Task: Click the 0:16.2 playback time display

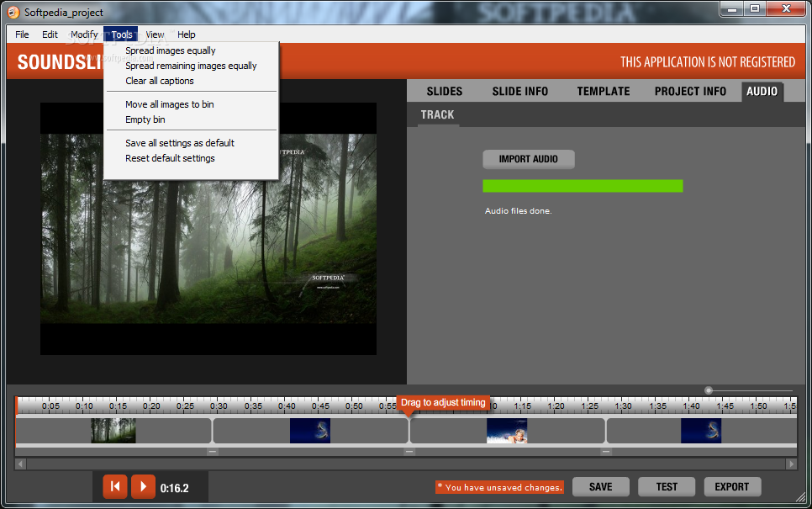Action: [175, 488]
